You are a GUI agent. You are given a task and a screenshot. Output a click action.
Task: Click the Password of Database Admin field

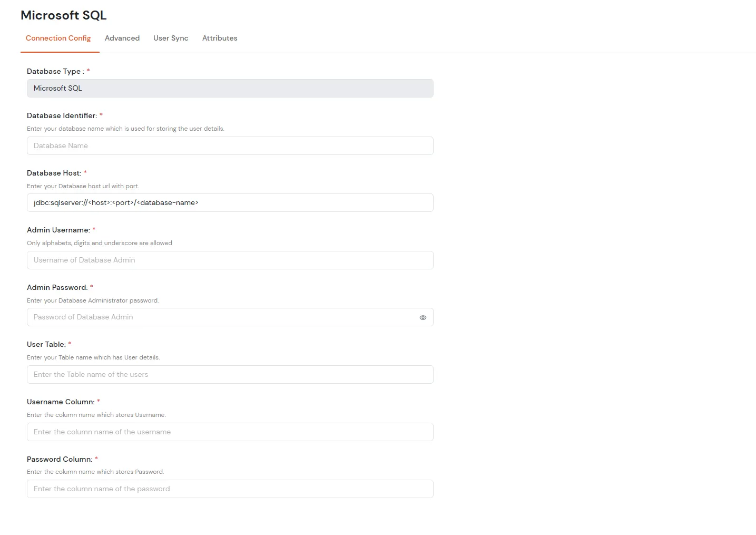[230, 317]
